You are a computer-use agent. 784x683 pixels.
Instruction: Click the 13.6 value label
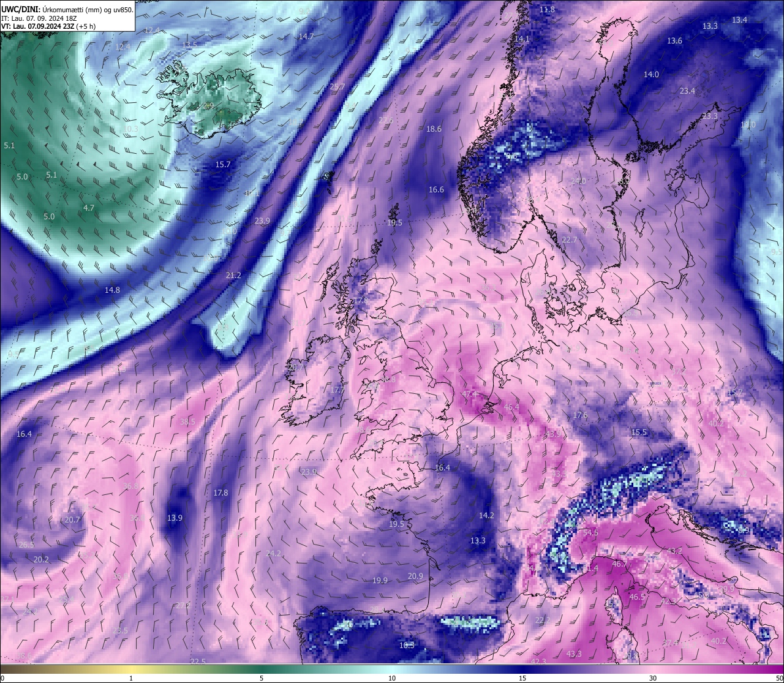[x=674, y=41]
